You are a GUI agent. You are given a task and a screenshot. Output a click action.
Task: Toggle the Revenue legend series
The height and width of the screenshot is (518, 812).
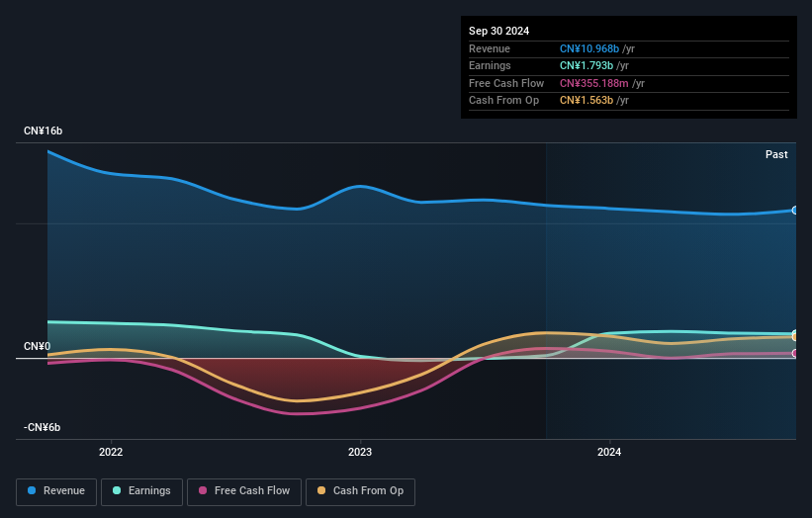coord(56,491)
